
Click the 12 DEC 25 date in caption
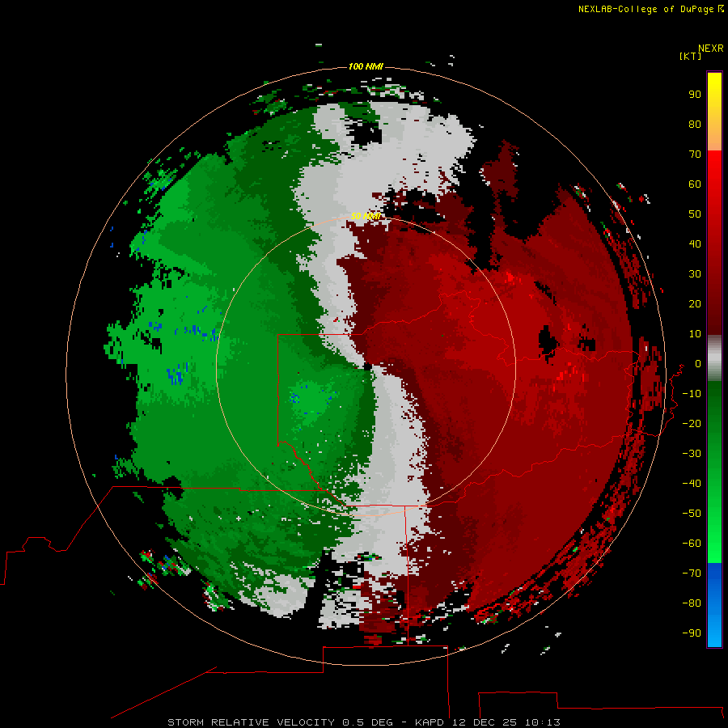tap(485, 722)
